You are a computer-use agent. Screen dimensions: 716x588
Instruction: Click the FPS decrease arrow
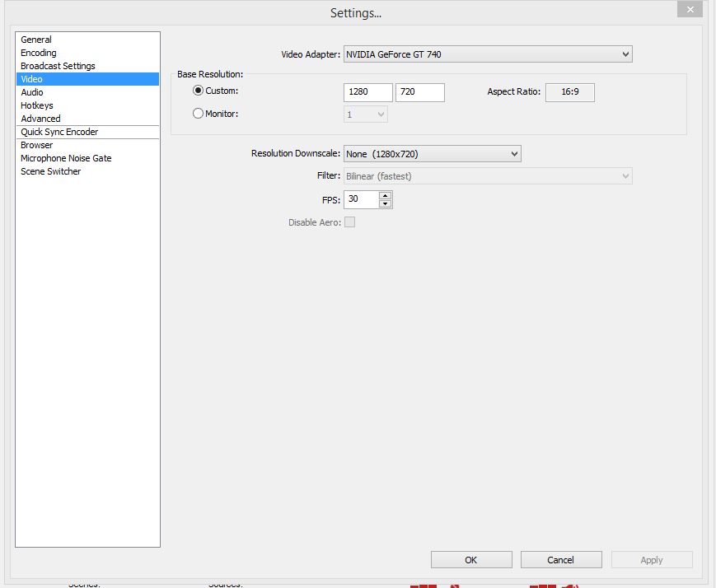386,203
